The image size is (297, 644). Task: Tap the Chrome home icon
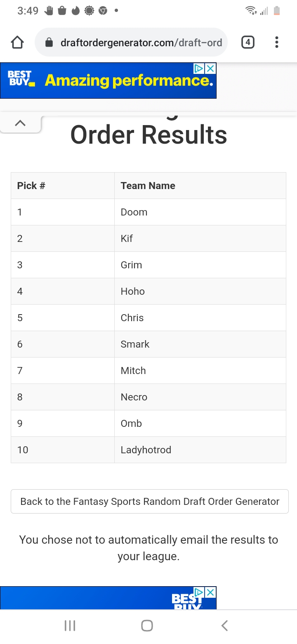click(x=17, y=43)
